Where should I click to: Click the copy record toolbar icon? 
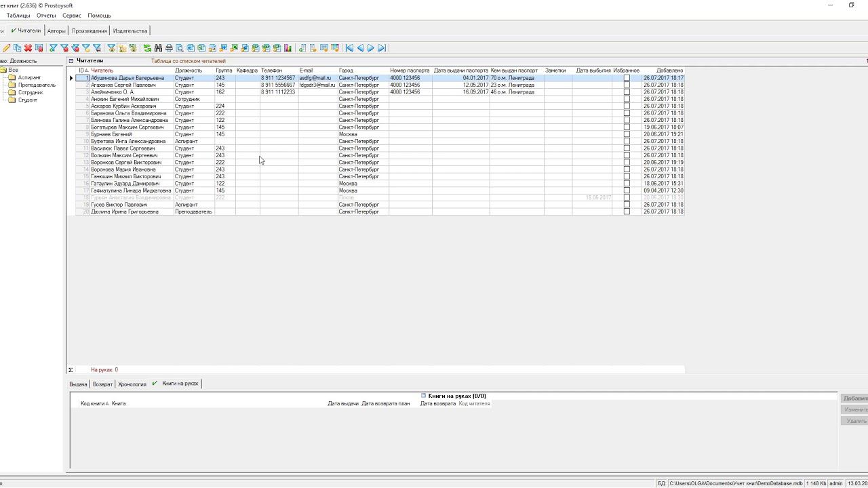pos(17,48)
